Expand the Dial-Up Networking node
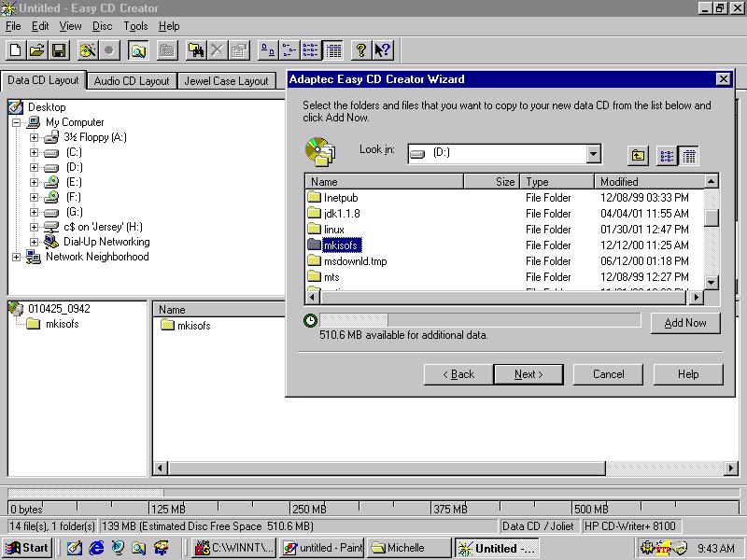Image resolution: width=747 pixels, height=560 pixels. click(34, 242)
